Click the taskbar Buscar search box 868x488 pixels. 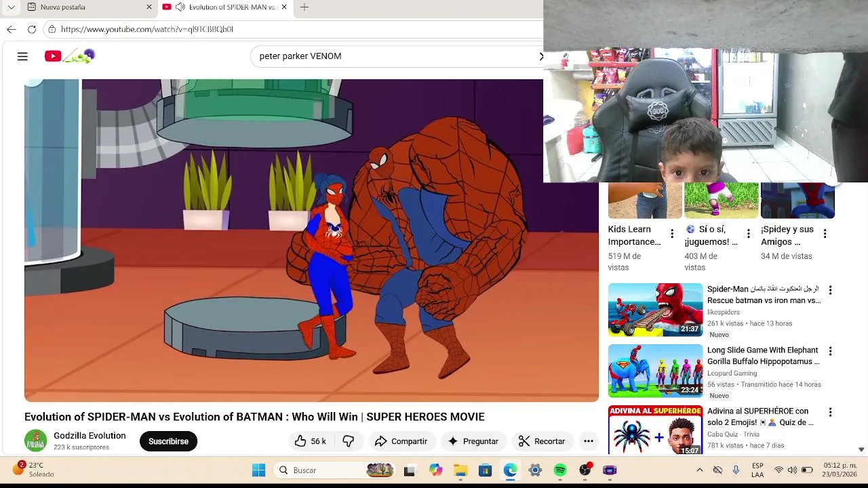(336, 470)
